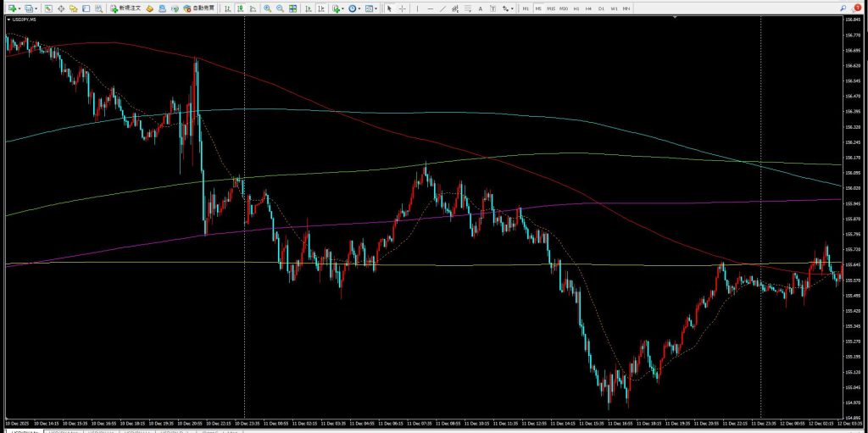Open the periodicity clock dropdown
The height and width of the screenshot is (433, 868).
(360, 8)
